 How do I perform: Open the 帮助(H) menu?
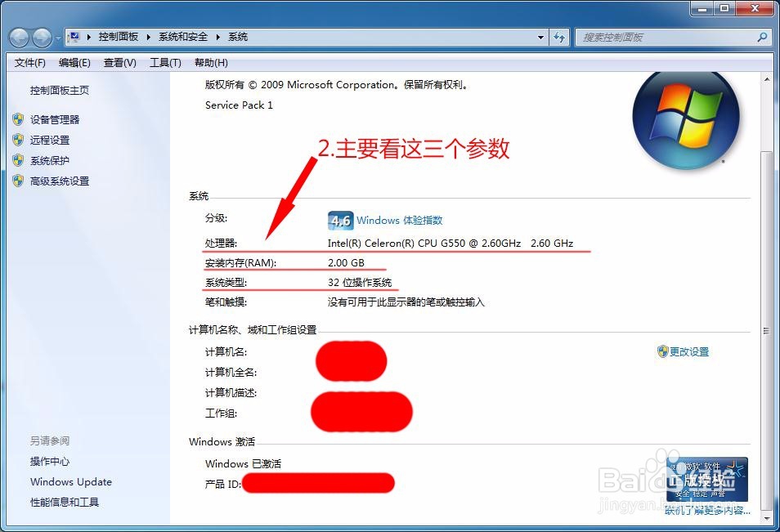pyautogui.click(x=212, y=63)
